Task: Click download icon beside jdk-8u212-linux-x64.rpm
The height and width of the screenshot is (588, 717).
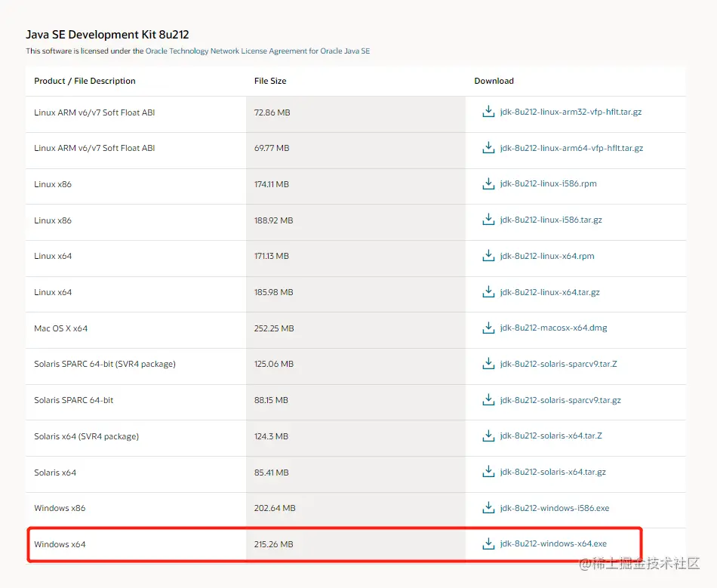Action: click(x=488, y=256)
